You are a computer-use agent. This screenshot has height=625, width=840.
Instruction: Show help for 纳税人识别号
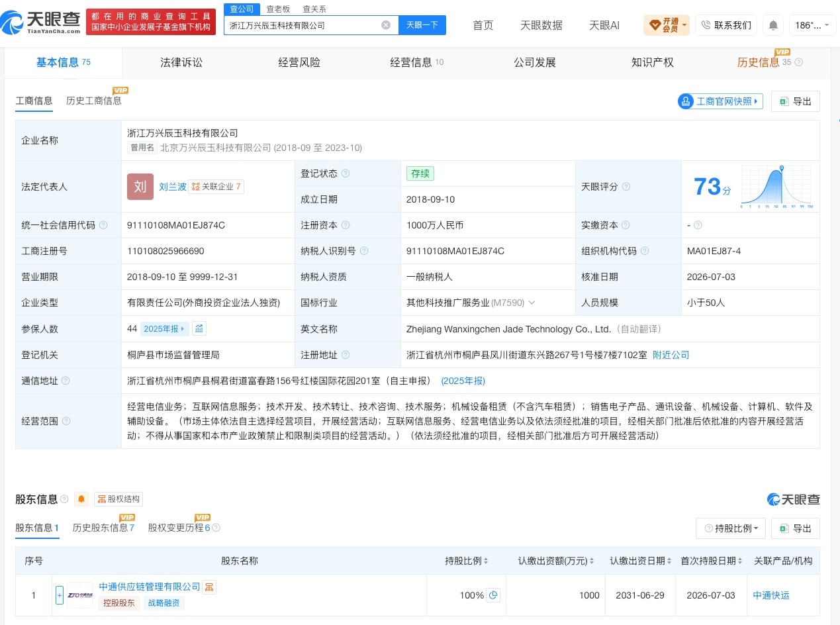pos(364,251)
